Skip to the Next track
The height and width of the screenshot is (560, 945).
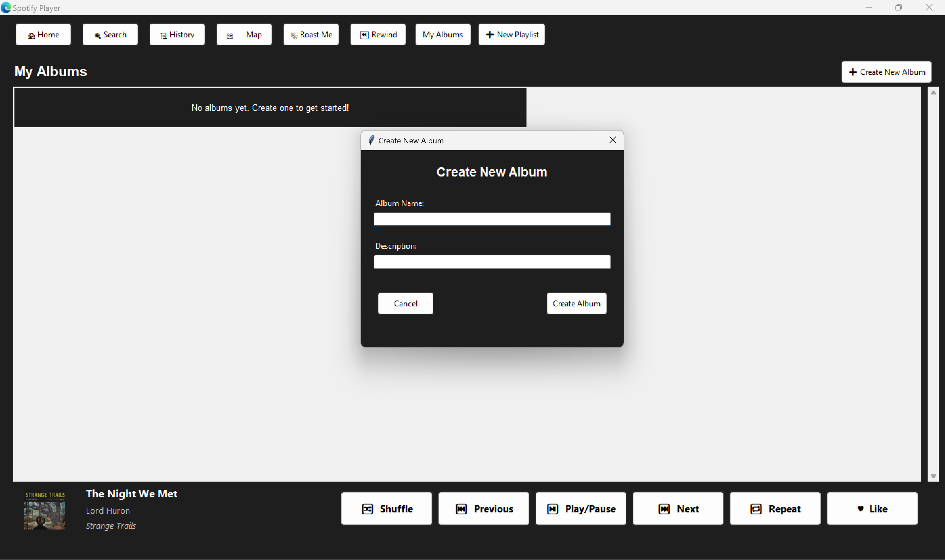coord(678,509)
